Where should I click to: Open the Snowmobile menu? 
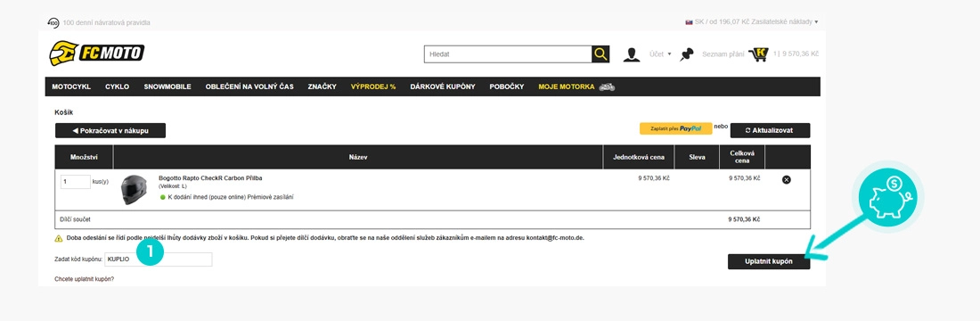point(167,86)
